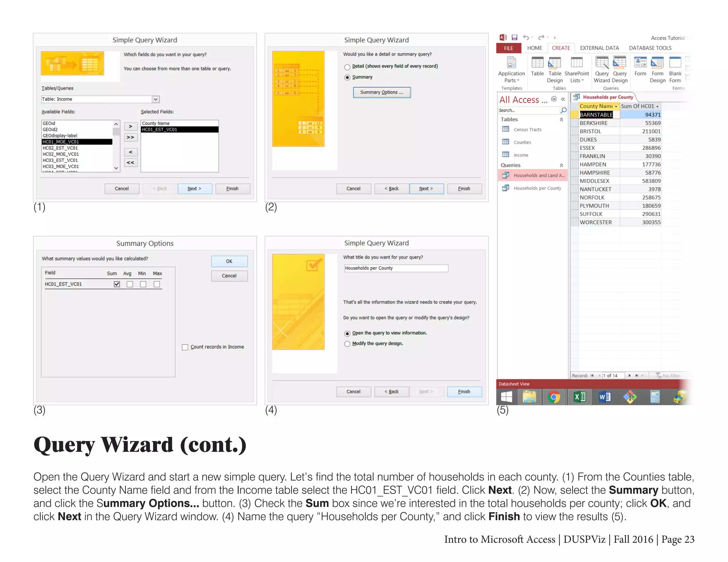Image resolution: width=728 pixels, height=562 pixels.
Task: Open Customize Quick Access Toolbar dropdown
Action: pyautogui.click(x=555, y=37)
